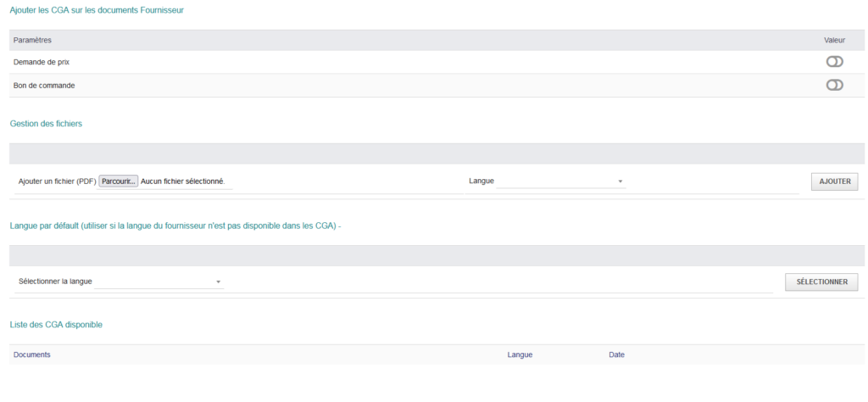Sort by the Documents column header
Viewport: 868px width, 402px height.
point(31,355)
